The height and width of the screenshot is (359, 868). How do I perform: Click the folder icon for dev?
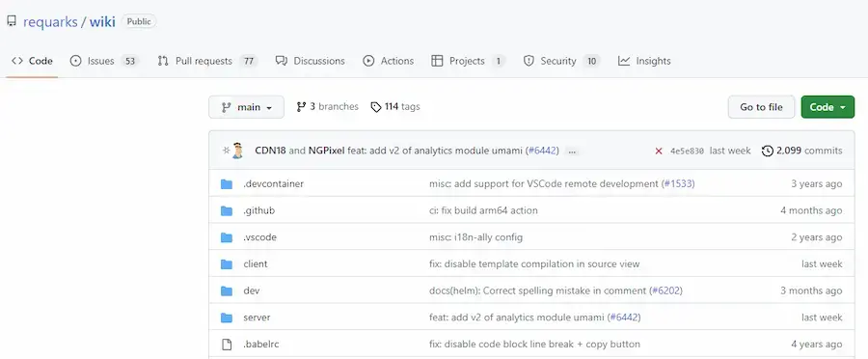click(x=227, y=290)
